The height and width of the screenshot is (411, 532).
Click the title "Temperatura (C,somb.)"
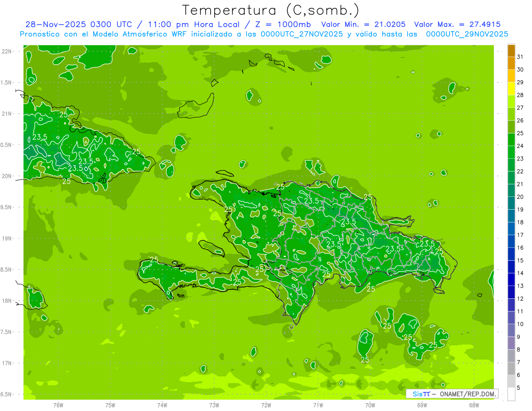[270, 10]
